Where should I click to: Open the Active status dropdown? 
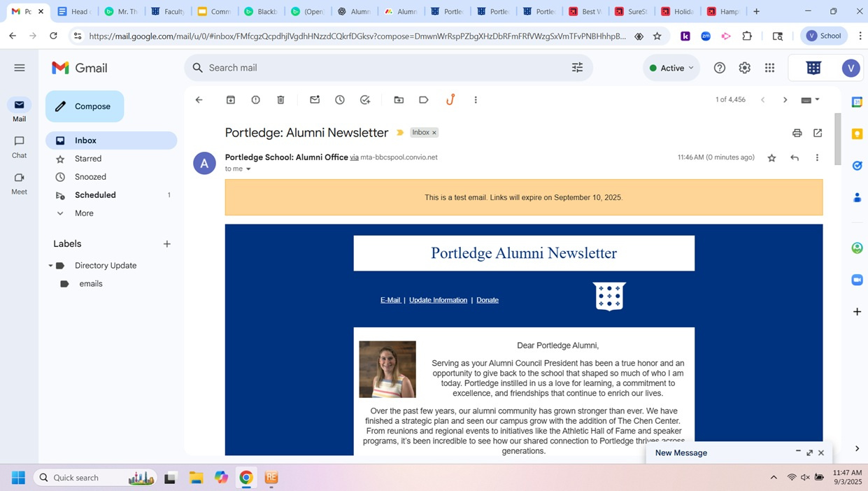pyautogui.click(x=671, y=68)
